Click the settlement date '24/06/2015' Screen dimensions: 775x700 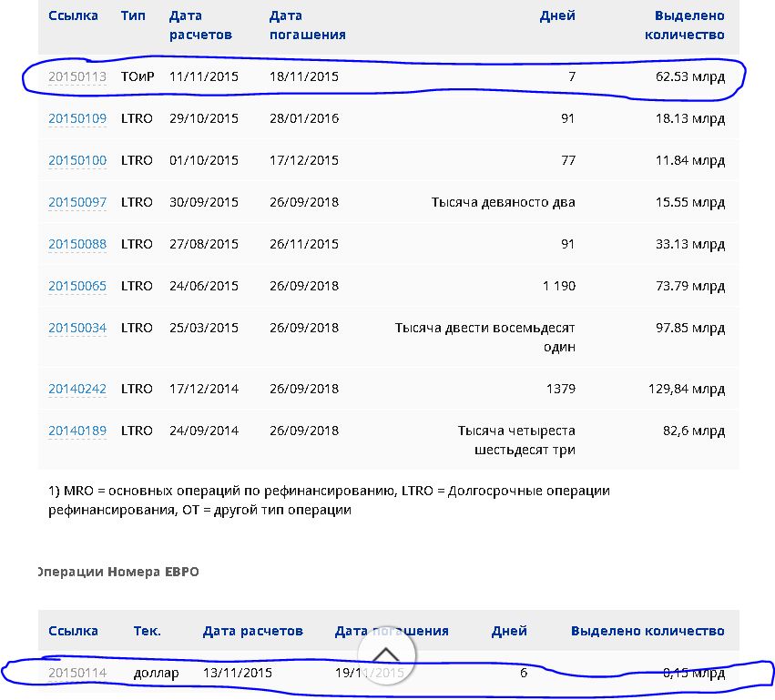(204, 287)
